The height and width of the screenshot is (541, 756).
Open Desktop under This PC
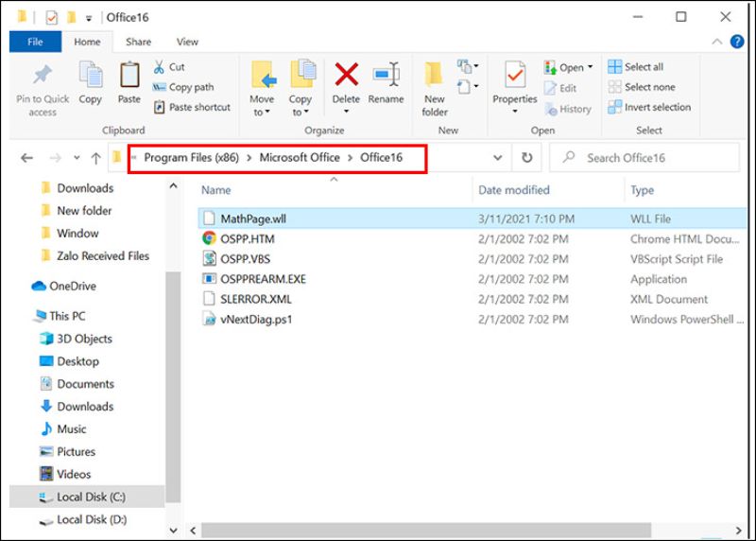[x=69, y=361]
